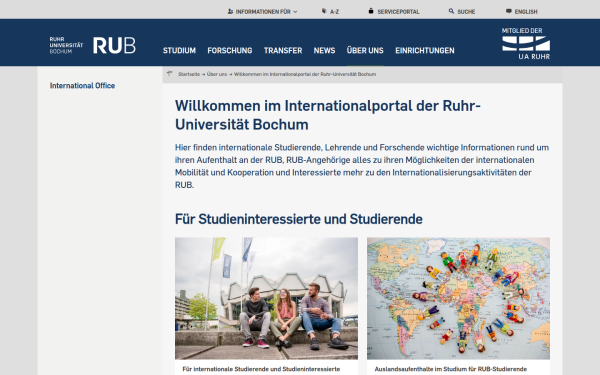Go to Startseite in the breadcrumb
The height and width of the screenshot is (375, 600).
[x=189, y=74]
